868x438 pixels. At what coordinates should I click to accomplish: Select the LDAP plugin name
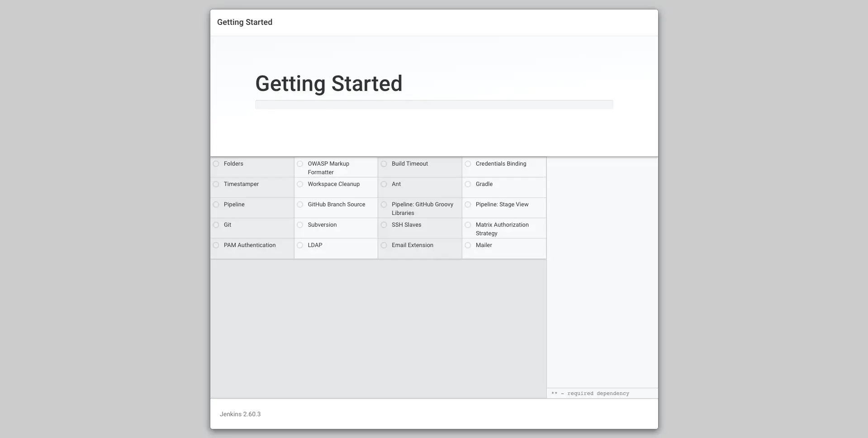315,245
